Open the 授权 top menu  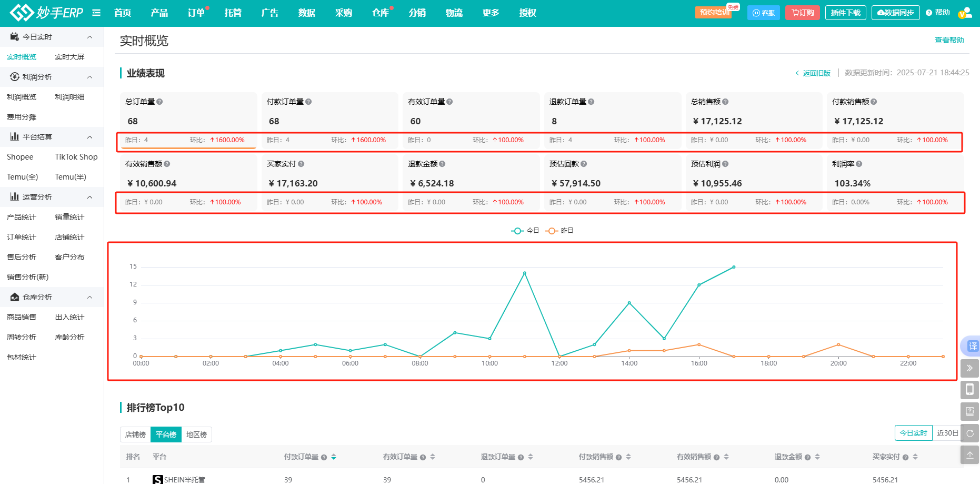[x=528, y=13]
